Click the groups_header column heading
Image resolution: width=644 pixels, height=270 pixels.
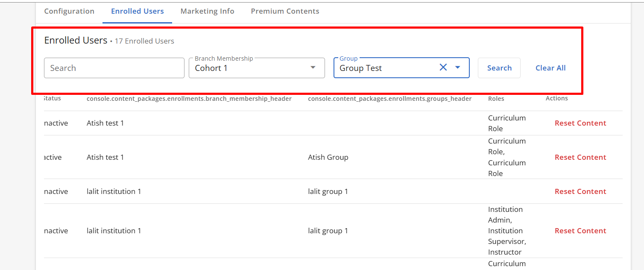click(389, 99)
